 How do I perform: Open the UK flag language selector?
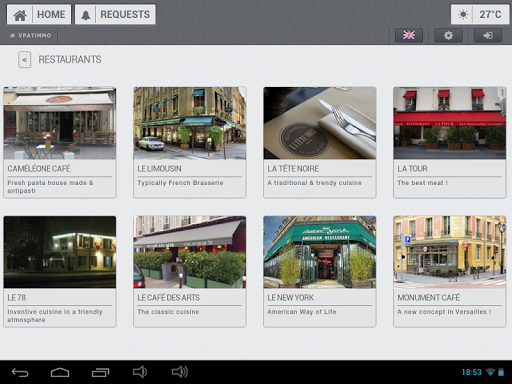(x=409, y=35)
